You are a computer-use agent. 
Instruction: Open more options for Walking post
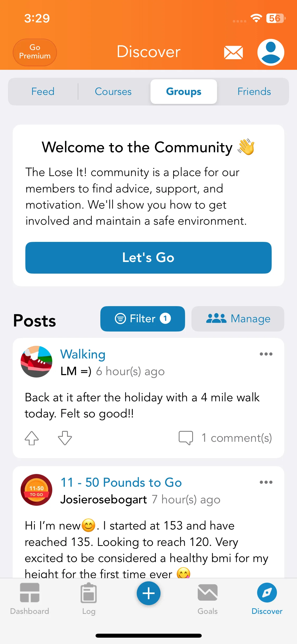coord(266,354)
